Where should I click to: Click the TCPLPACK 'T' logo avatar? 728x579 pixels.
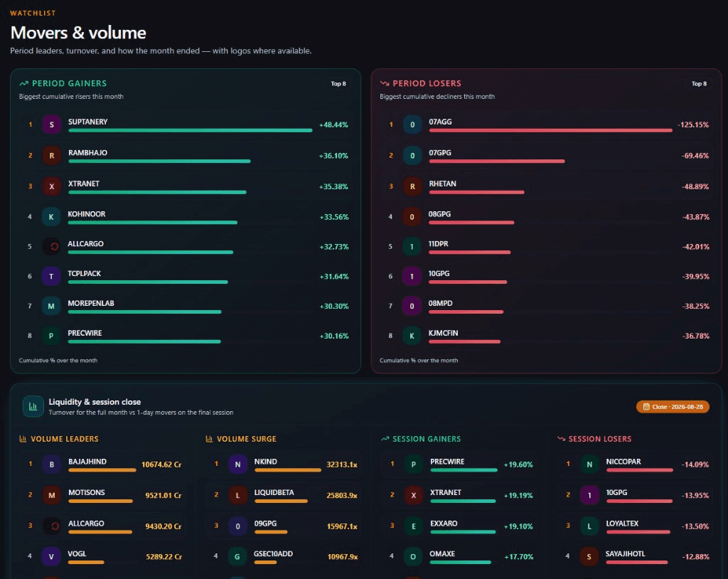point(51,277)
